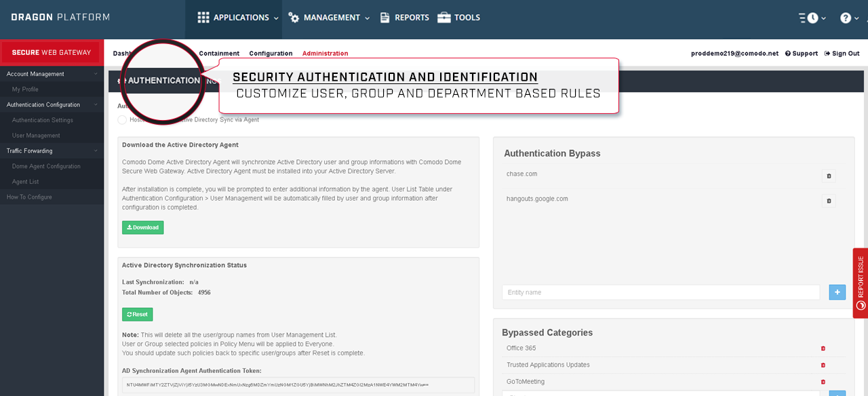This screenshot has width=868, height=396.
Task: Focus the Entity name input field
Action: [x=661, y=292]
